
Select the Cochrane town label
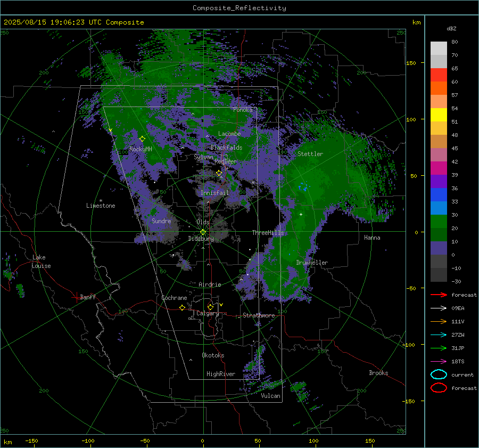coord(174,298)
